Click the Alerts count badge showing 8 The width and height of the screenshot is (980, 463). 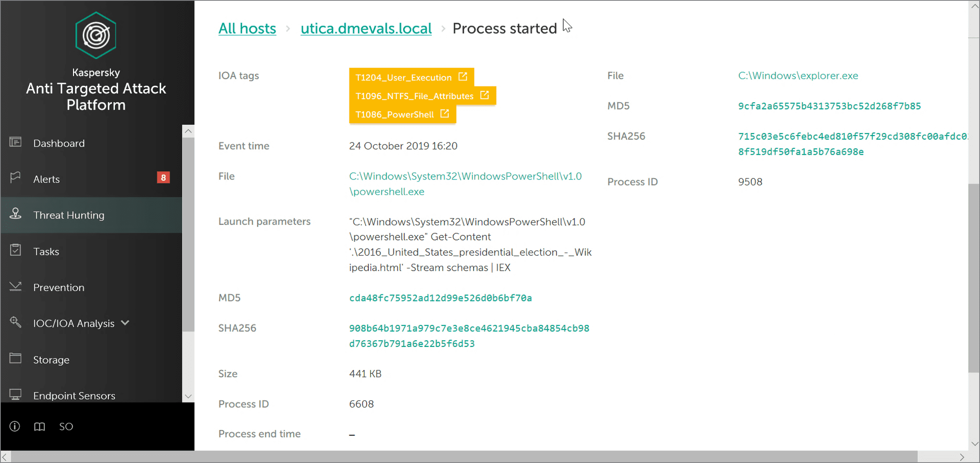pyautogui.click(x=163, y=178)
